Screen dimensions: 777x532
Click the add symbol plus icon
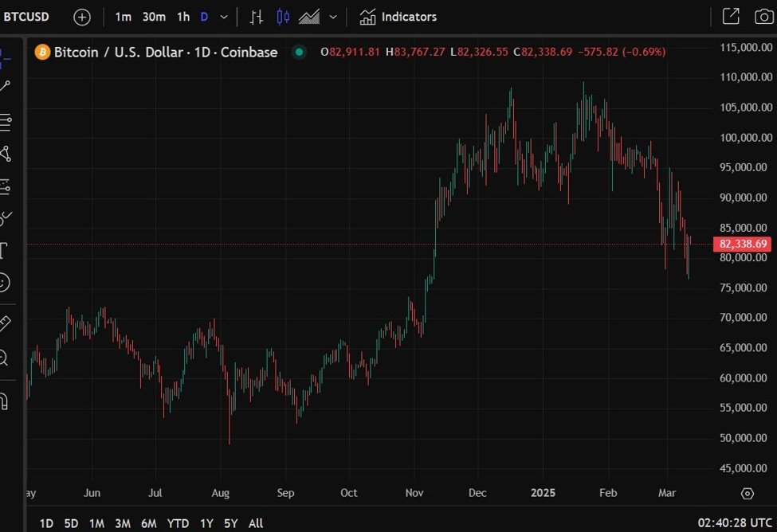coord(82,17)
